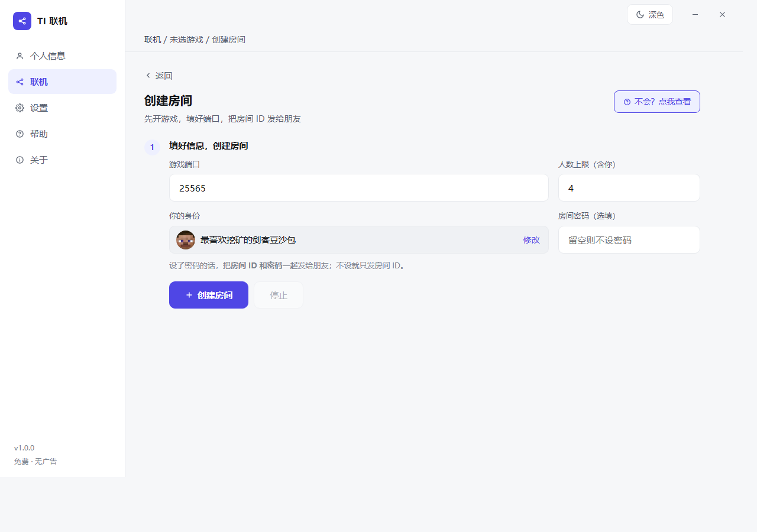The height and width of the screenshot is (532, 757).
Task: Open 设置 from the sidebar
Action: click(x=62, y=108)
